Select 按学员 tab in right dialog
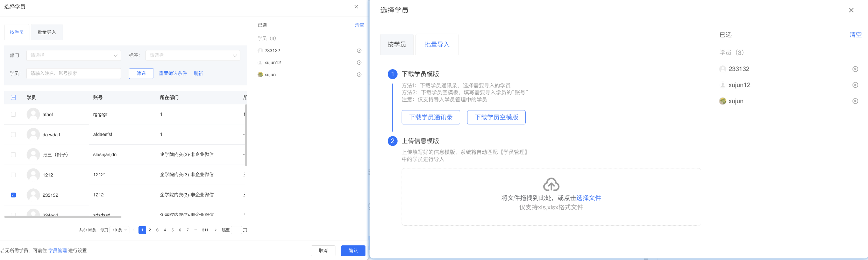Image resolution: width=868 pixels, height=260 pixels. [397, 44]
